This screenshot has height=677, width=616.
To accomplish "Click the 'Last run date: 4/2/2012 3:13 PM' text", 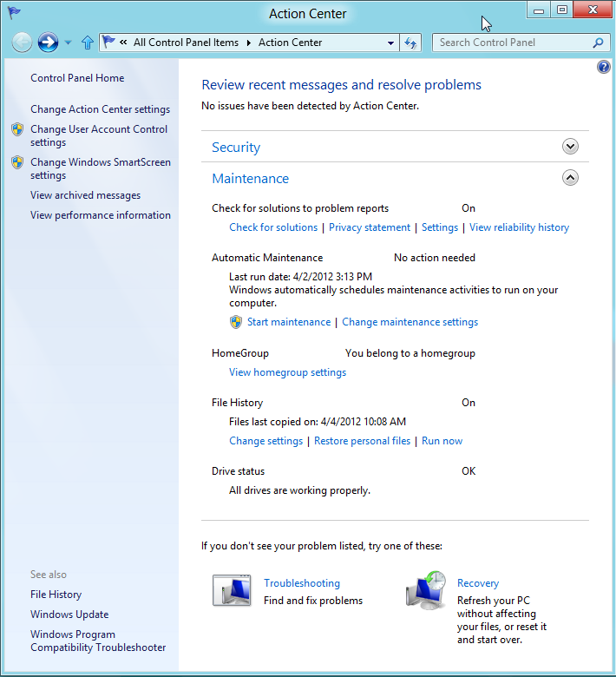I will pos(300,277).
